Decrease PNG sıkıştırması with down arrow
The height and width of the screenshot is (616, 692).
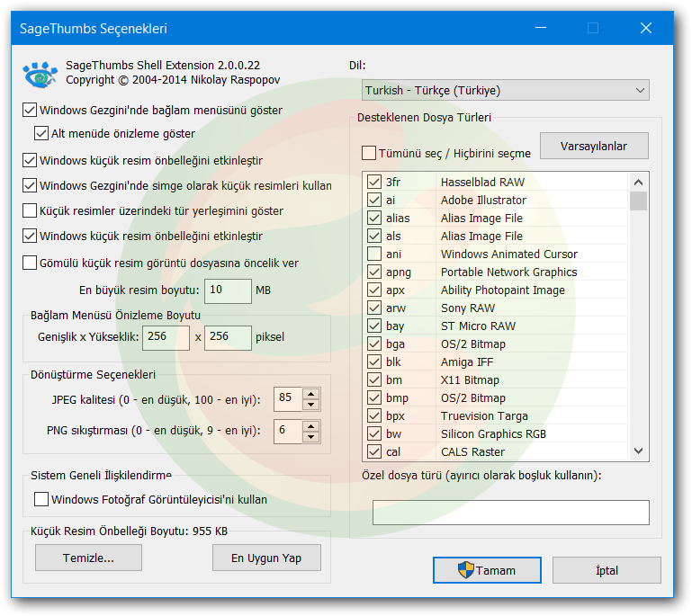311,437
